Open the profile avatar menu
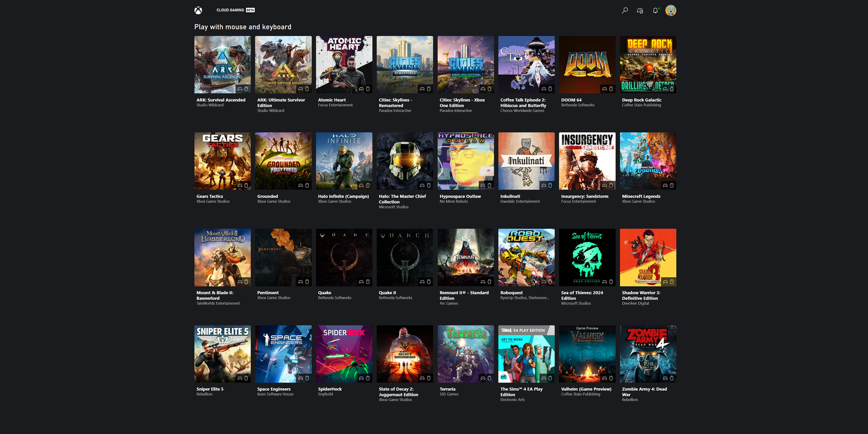868x434 pixels. pos(671,11)
